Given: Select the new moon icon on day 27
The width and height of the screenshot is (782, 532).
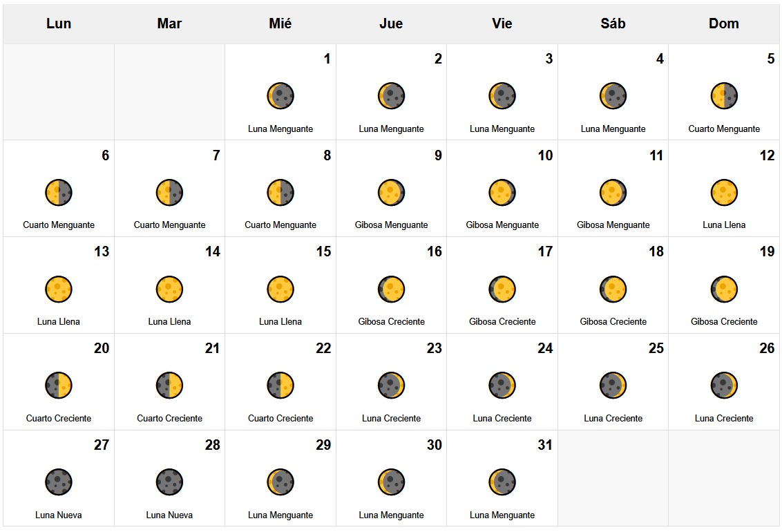Looking at the screenshot, I should [59, 482].
